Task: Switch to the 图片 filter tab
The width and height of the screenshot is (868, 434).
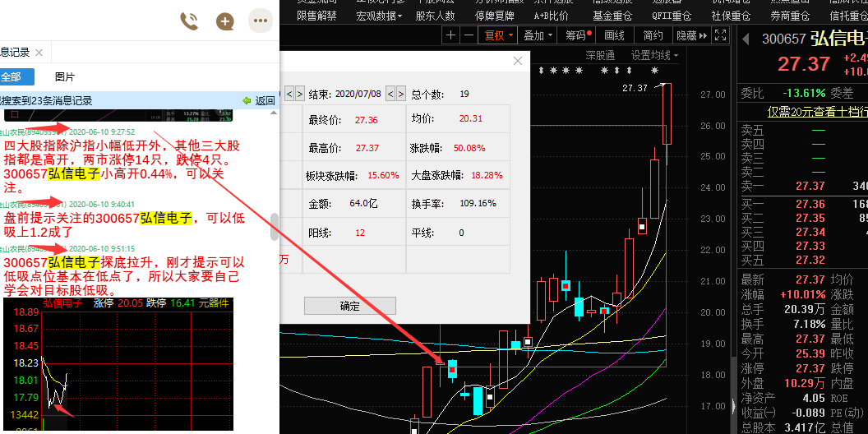Action: pos(65,77)
